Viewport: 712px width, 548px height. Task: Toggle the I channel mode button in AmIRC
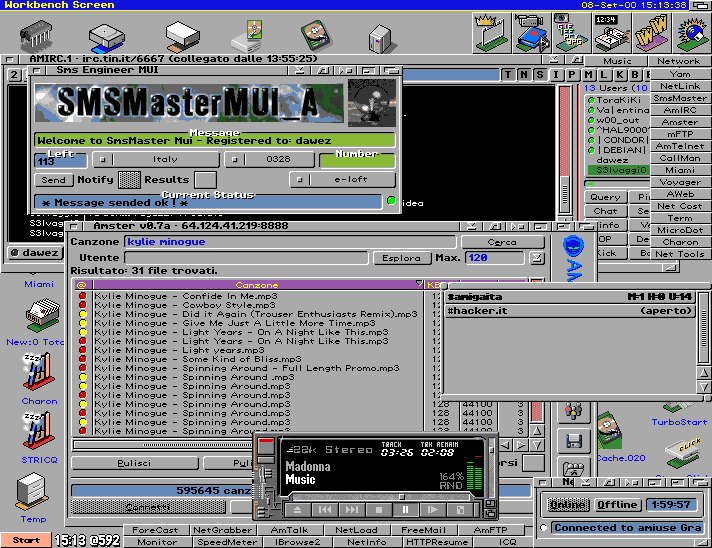tap(556, 75)
